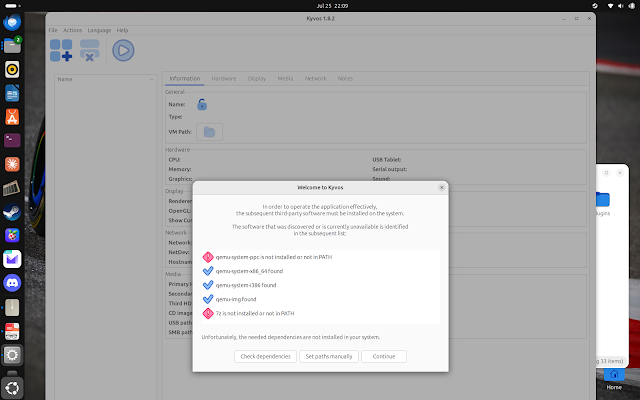The height and width of the screenshot is (400, 640).
Task: Open the Files app in the dock
Action: (12, 45)
